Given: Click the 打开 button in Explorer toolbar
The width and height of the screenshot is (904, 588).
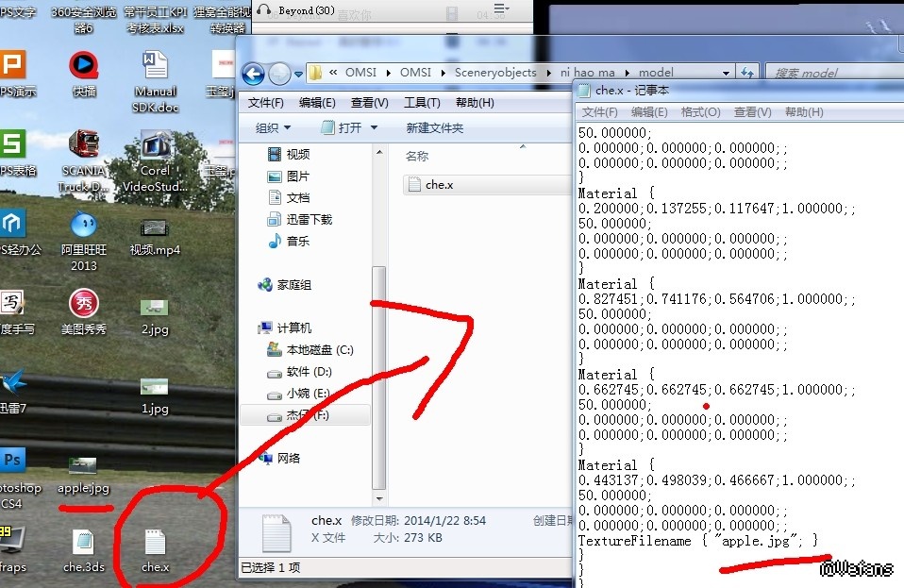Looking at the screenshot, I should [x=342, y=127].
